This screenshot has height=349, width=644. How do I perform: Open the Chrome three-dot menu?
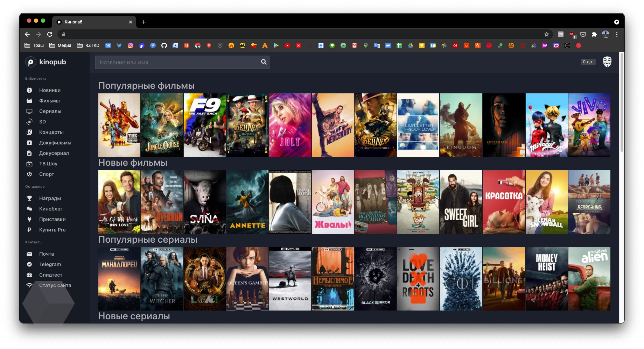tap(617, 34)
